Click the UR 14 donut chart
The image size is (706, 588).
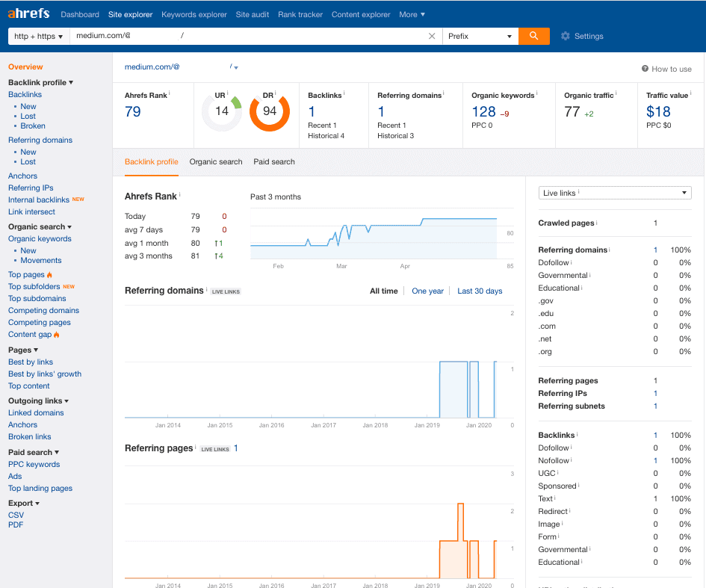click(222, 112)
